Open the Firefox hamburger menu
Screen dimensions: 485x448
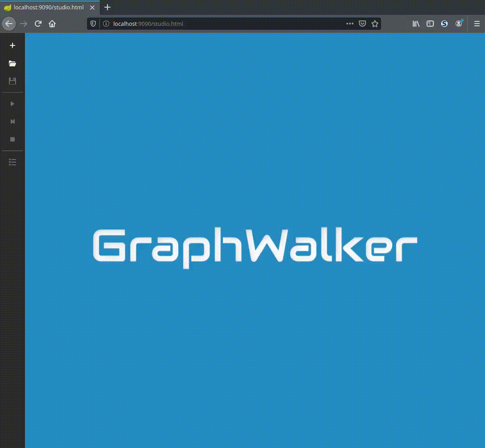pyautogui.click(x=477, y=24)
